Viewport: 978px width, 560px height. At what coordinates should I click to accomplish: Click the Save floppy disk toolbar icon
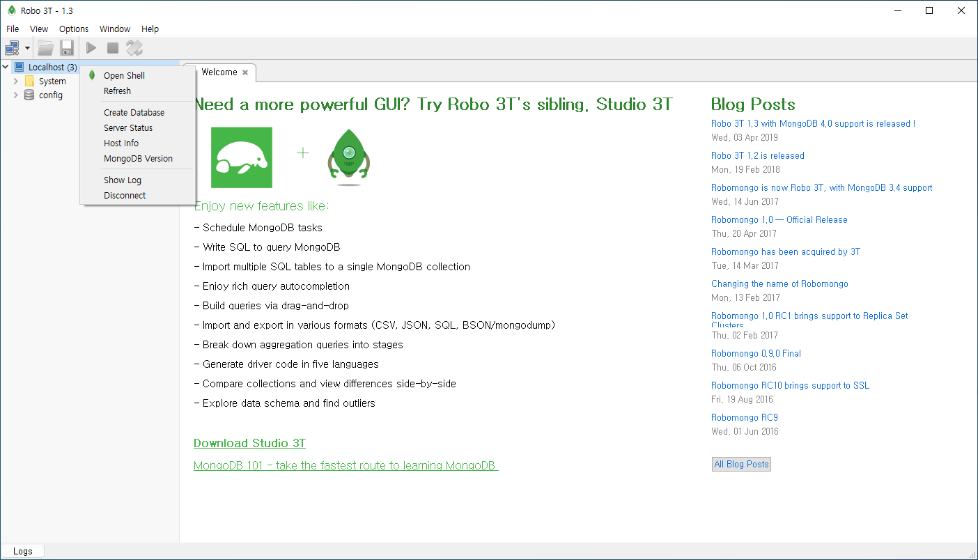tap(67, 48)
